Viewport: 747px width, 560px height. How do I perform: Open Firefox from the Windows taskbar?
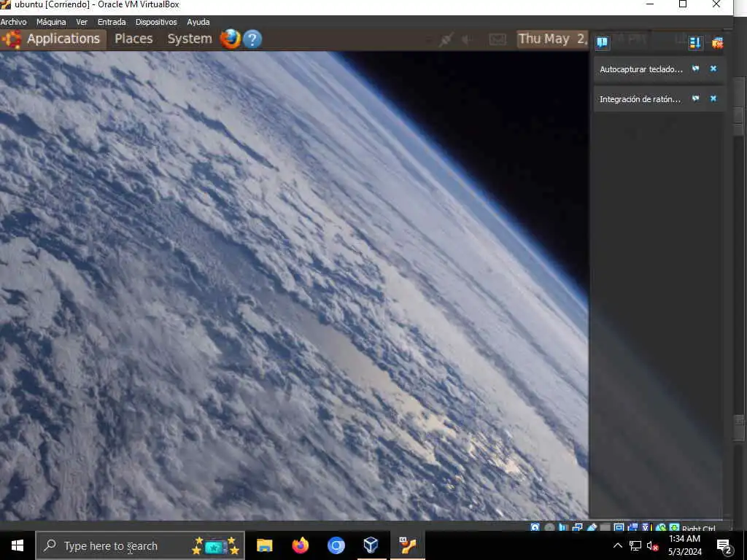[x=300, y=545]
